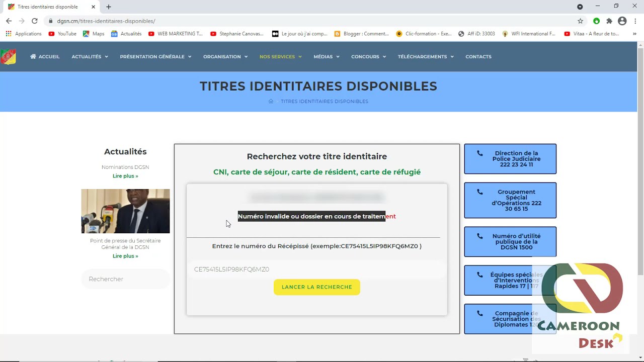The width and height of the screenshot is (644, 362).
Task: Open the Chrome extensions puzzle icon
Action: coord(609,21)
